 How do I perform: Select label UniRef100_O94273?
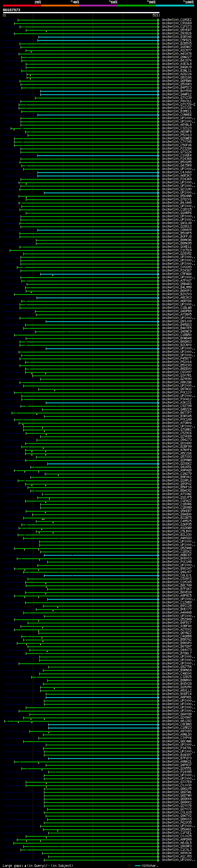[177, 440]
